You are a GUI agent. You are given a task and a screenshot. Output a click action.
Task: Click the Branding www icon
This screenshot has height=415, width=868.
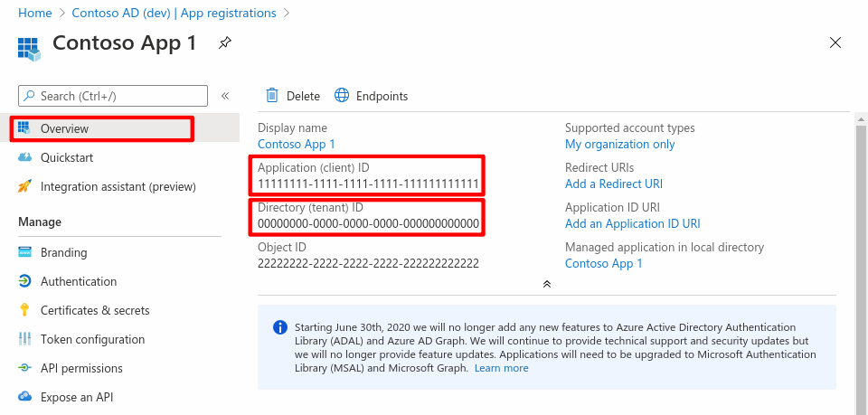[25, 252]
